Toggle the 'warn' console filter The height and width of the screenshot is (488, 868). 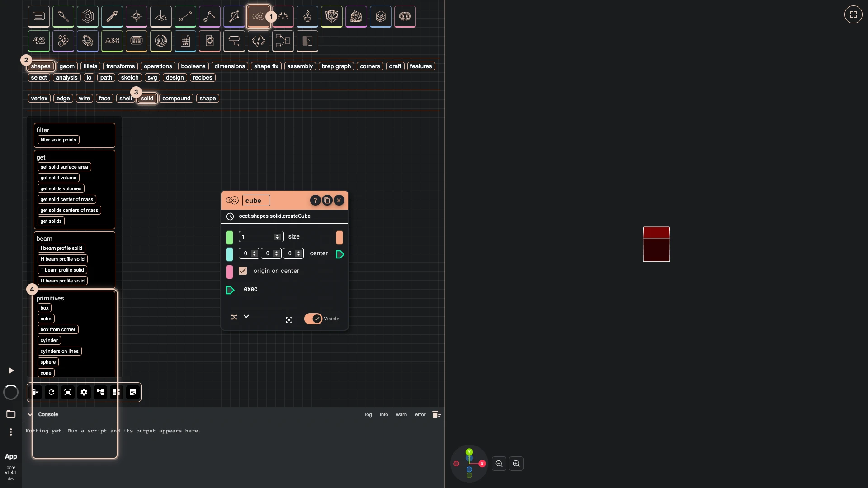[401, 414]
